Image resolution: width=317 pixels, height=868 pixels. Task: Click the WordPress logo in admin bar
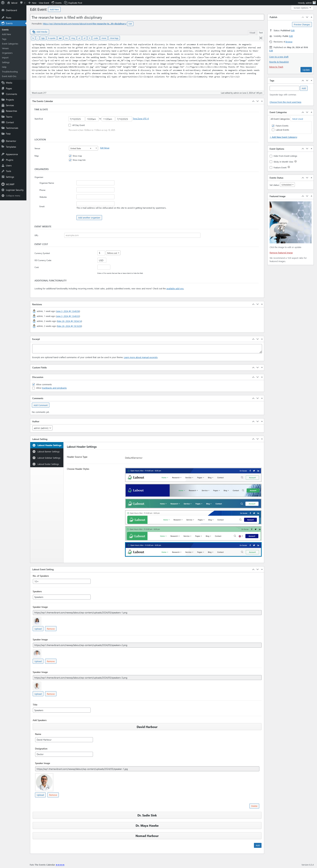click(3, 3)
